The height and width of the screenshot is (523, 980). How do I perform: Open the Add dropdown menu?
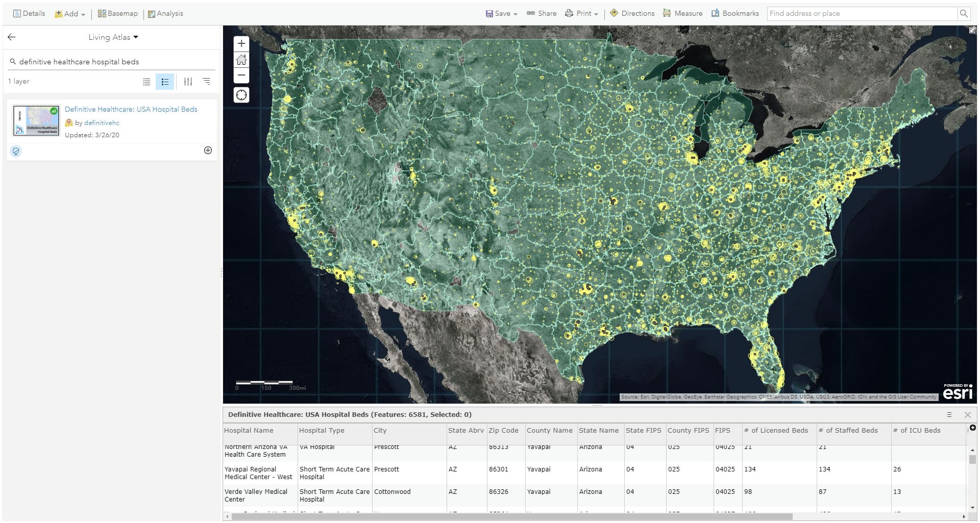[70, 14]
